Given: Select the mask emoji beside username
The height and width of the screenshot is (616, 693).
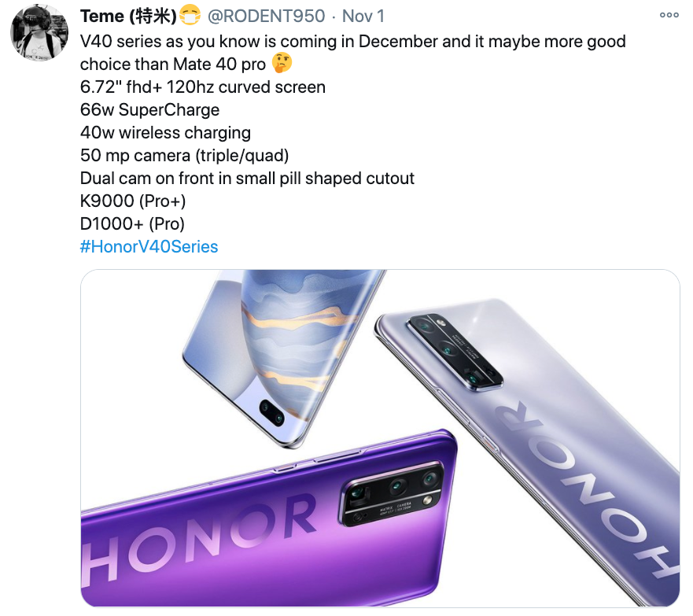Looking at the screenshot, I should click(190, 16).
